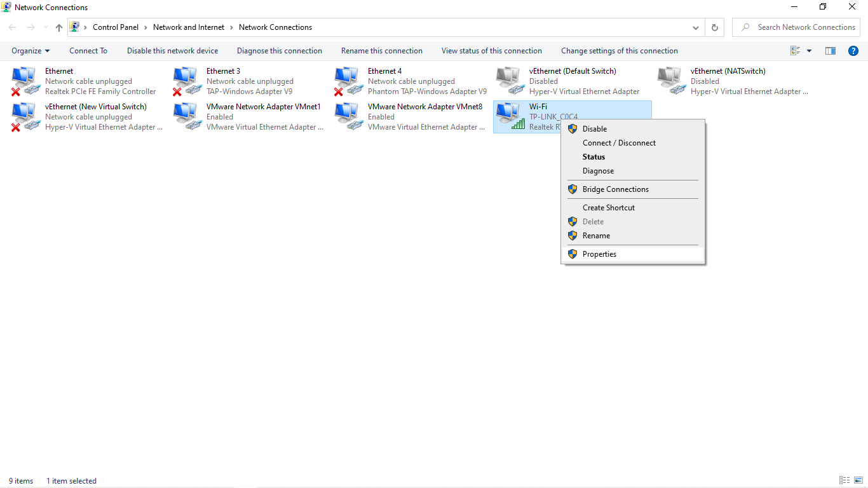The width and height of the screenshot is (868, 488).
Task: Select Diagnose from the context menu
Action: [634, 171]
